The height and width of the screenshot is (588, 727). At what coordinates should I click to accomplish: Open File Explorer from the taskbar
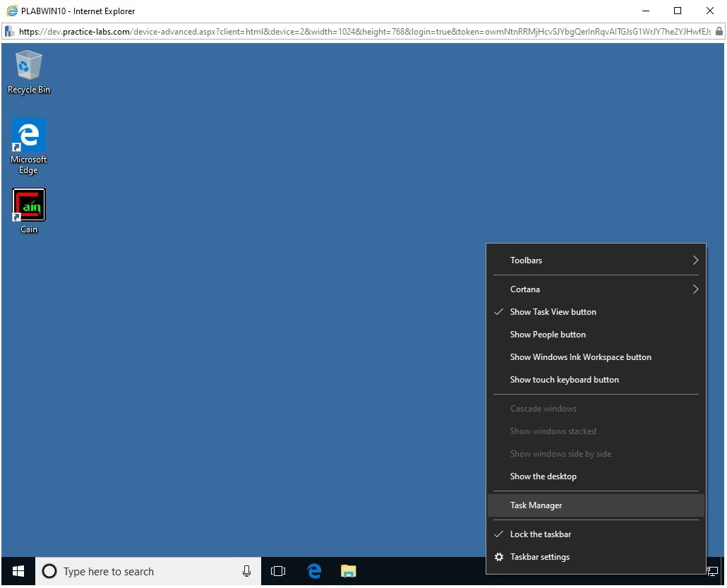(348, 571)
